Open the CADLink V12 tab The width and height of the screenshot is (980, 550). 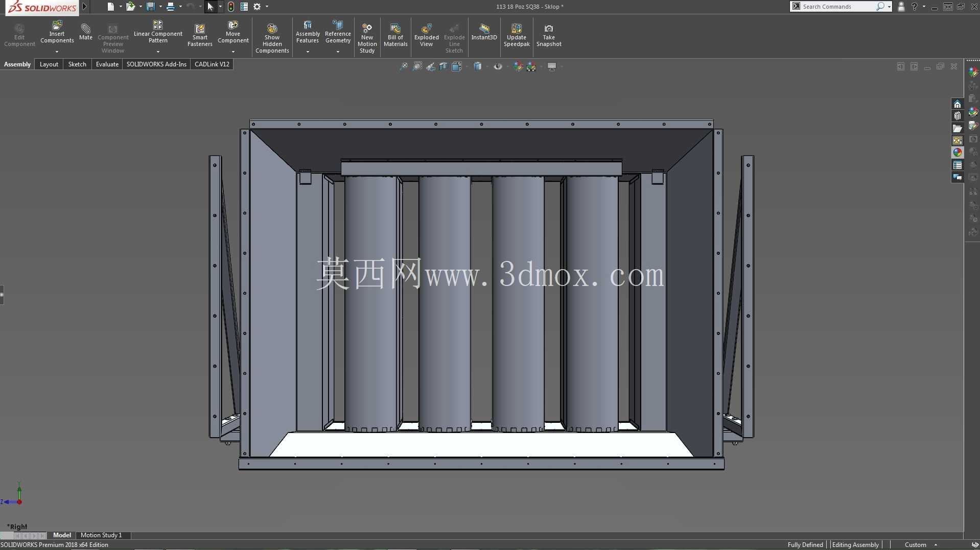pos(212,64)
